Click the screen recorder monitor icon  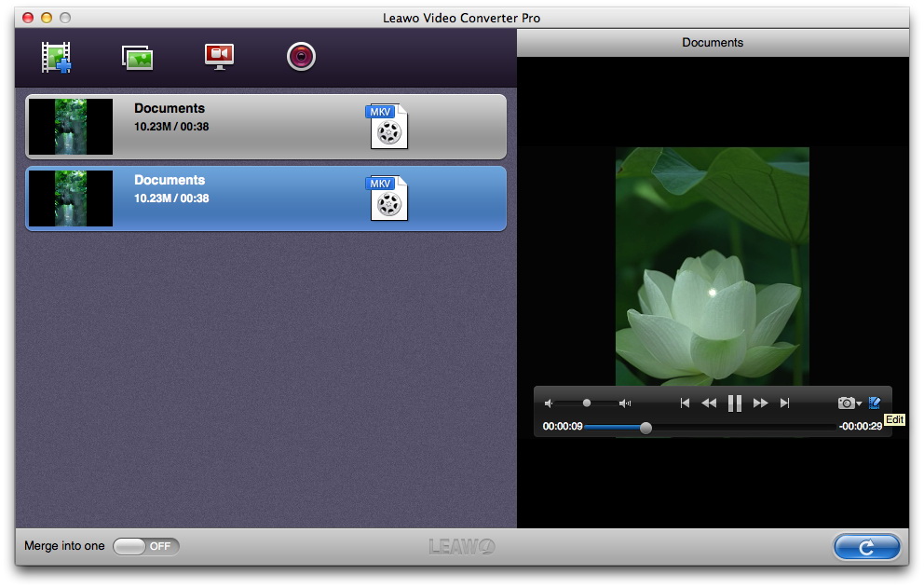219,57
